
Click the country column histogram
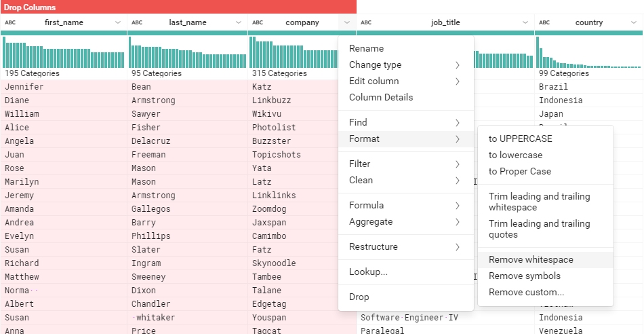[x=588, y=52]
